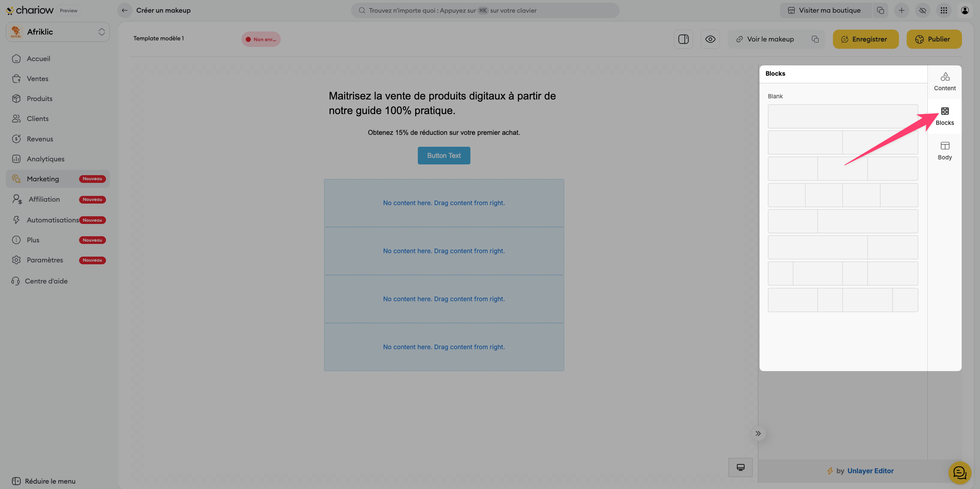980x489 pixels.
Task: Open the Content tab in editor panel
Action: pos(944,81)
